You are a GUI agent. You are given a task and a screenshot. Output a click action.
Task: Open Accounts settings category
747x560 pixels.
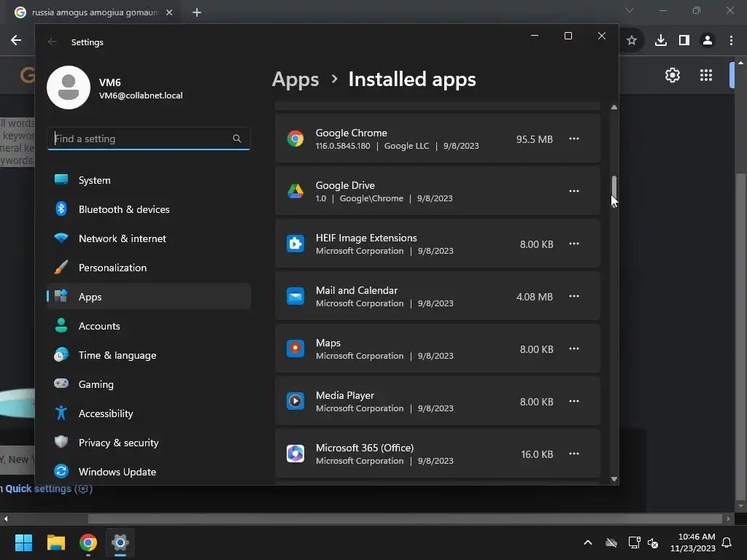click(x=149, y=326)
